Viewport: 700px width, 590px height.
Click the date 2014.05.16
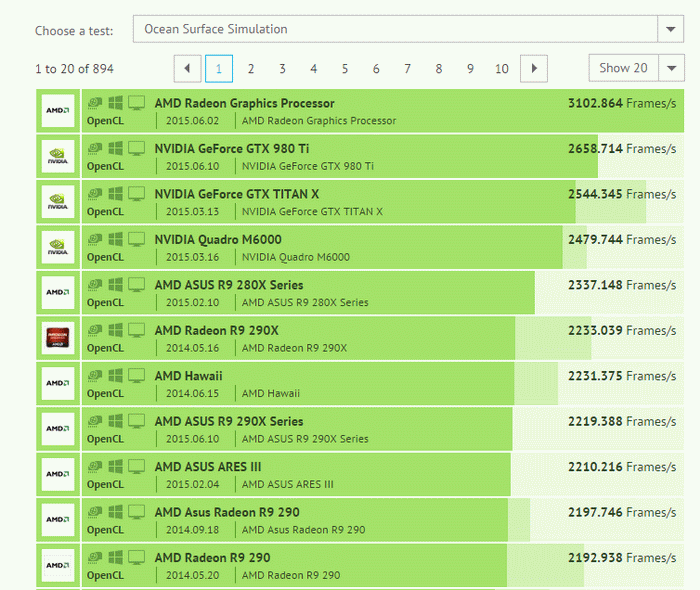(x=192, y=348)
